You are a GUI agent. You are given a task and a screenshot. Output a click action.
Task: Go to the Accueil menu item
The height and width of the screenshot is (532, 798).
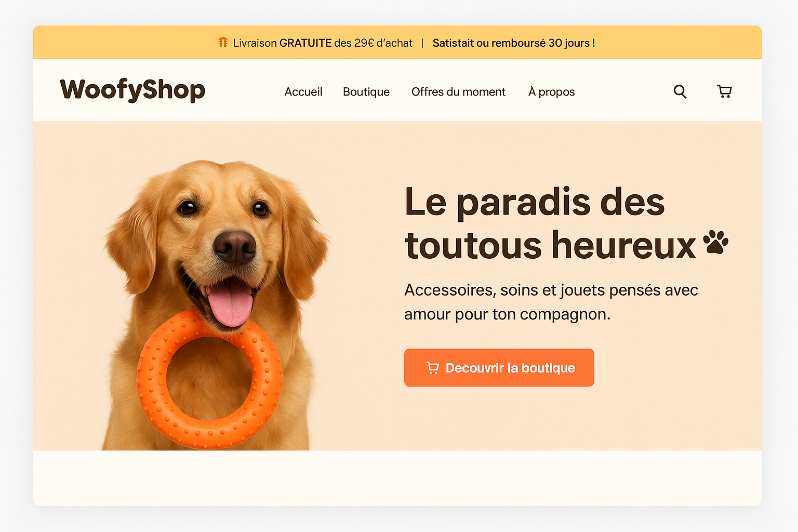(303, 92)
